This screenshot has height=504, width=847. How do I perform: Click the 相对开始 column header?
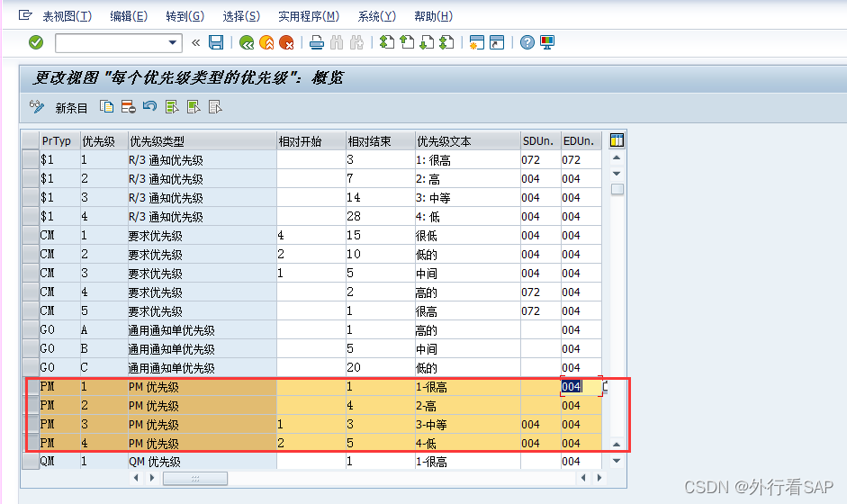pyautogui.click(x=311, y=141)
